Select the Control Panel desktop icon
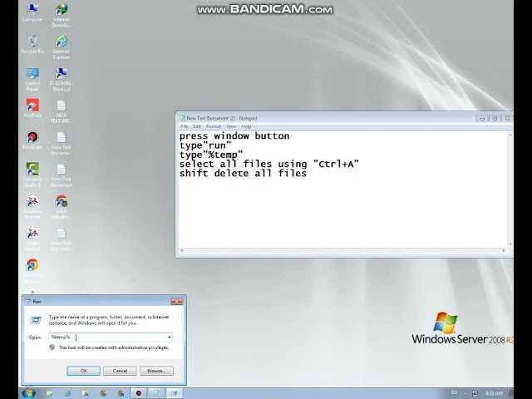This screenshot has height=399, width=532. click(x=32, y=80)
